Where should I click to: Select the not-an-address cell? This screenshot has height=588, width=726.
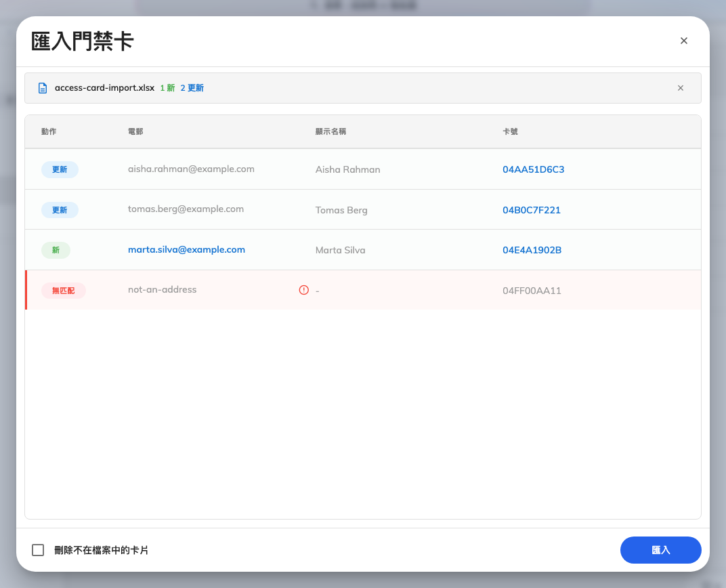(x=162, y=289)
